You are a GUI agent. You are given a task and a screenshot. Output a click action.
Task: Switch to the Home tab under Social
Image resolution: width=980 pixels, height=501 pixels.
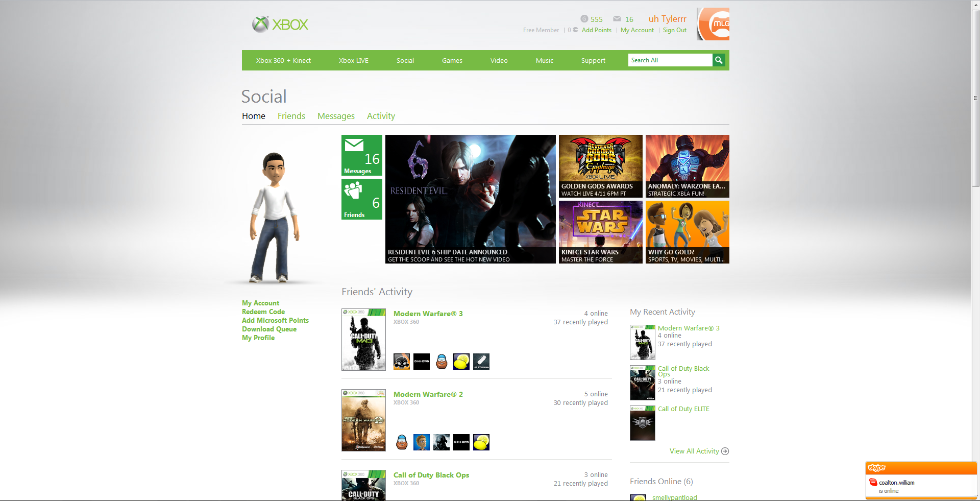click(254, 116)
